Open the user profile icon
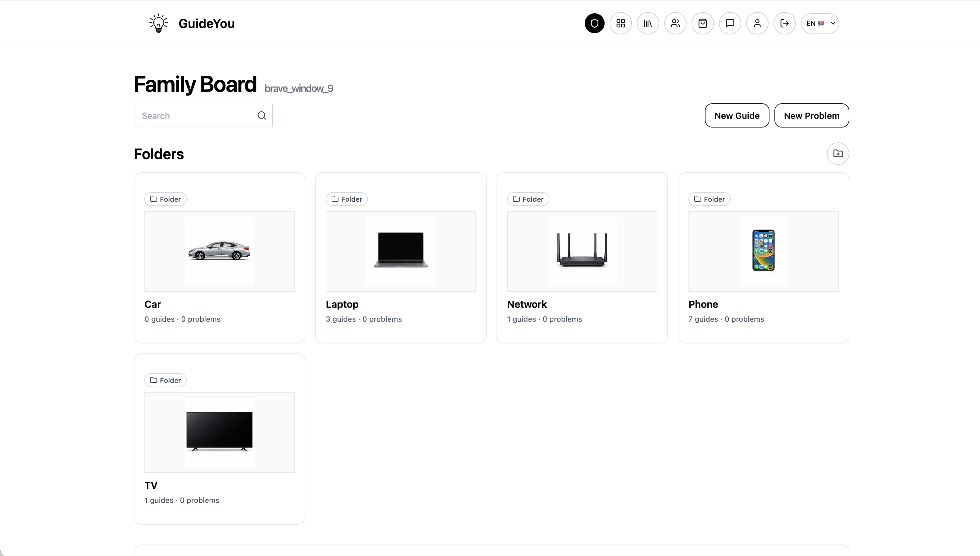This screenshot has height=556, width=980. (757, 23)
